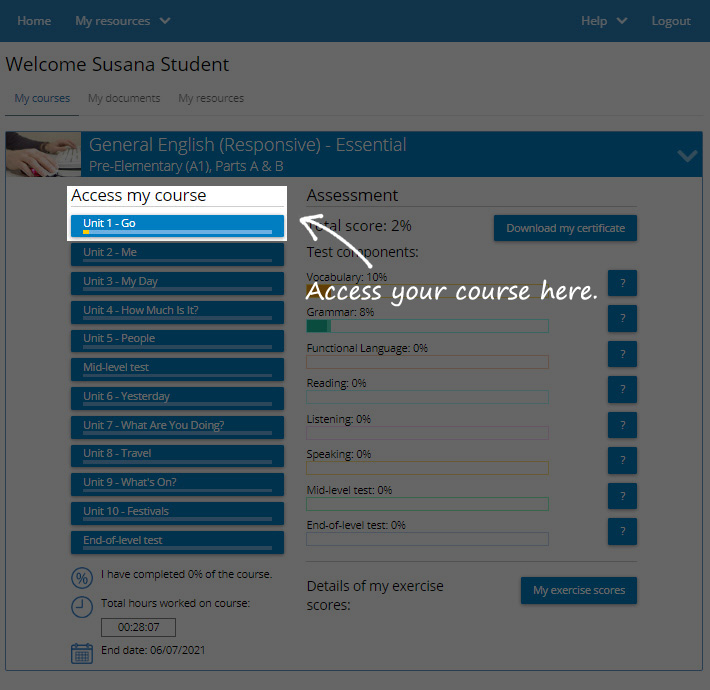Click the question mark next to Reading
This screenshot has height=690, width=710.
(622, 389)
